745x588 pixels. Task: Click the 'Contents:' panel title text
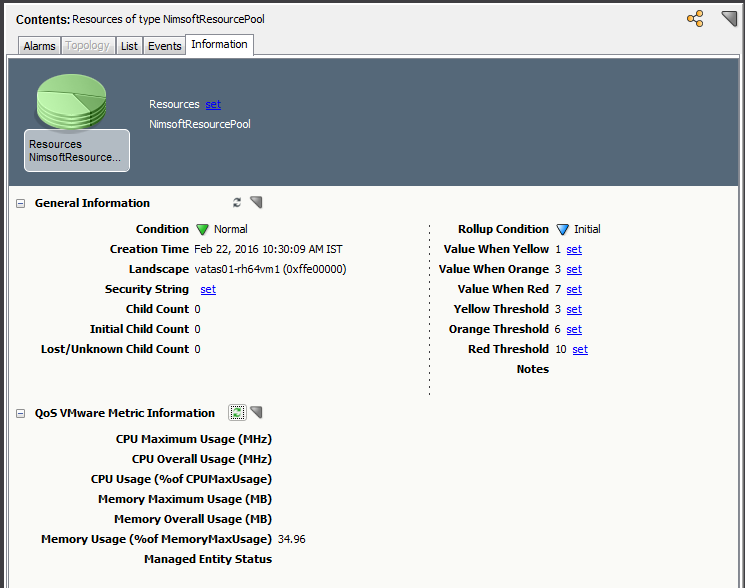43,19
